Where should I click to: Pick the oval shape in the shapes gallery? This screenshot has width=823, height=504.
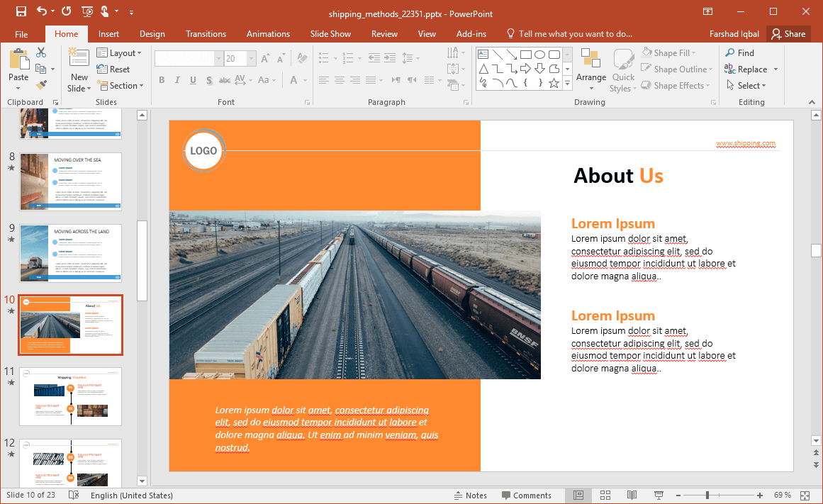[539, 55]
